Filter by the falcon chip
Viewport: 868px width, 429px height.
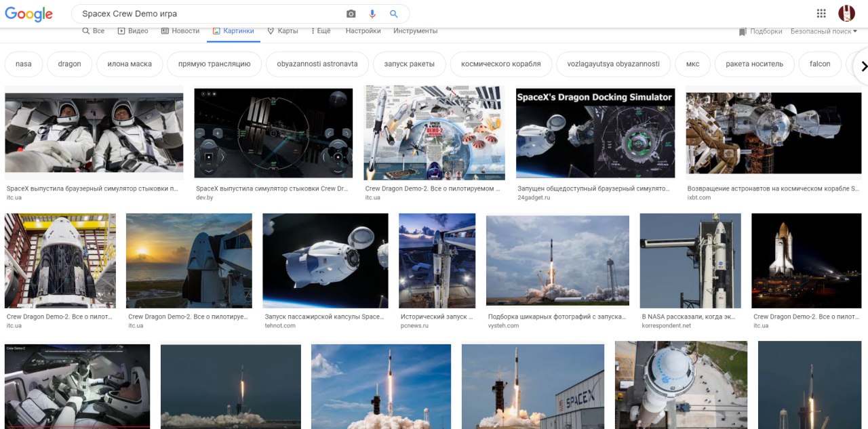820,64
